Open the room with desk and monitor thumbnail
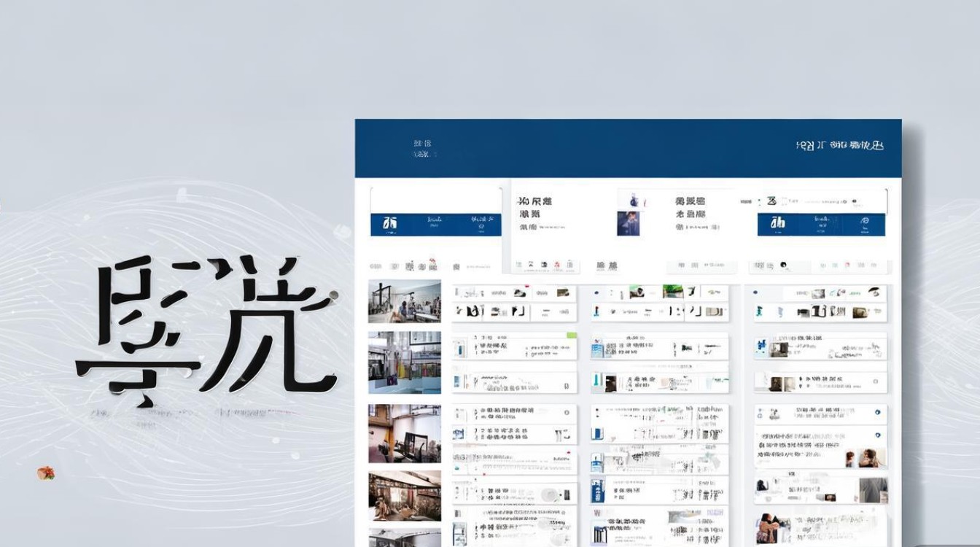The width and height of the screenshot is (980, 547). (x=404, y=433)
